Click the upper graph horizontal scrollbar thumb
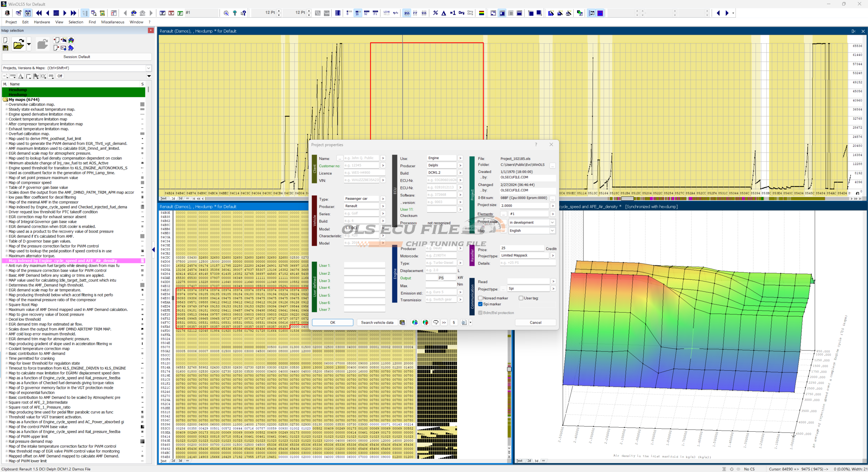 [x=627, y=199]
